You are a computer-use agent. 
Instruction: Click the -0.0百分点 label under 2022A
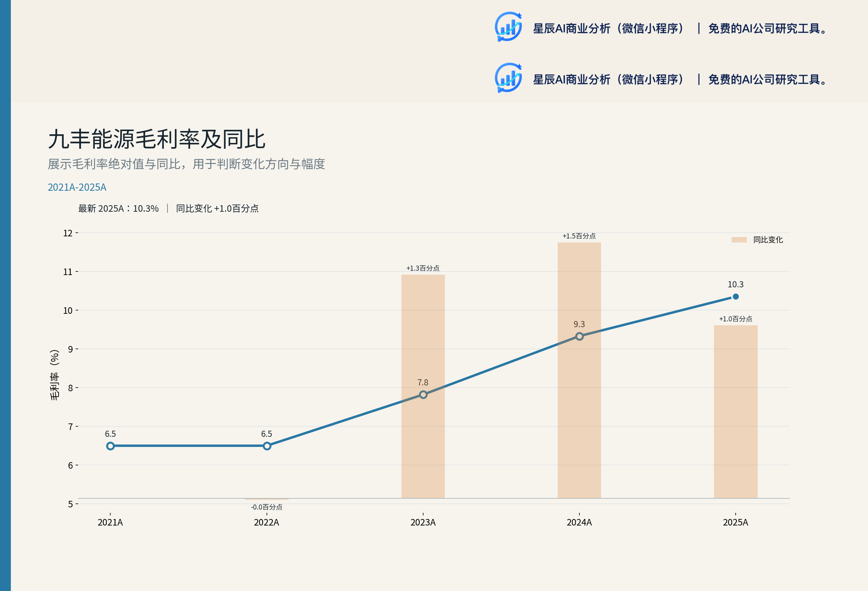[x=267, y=507]
